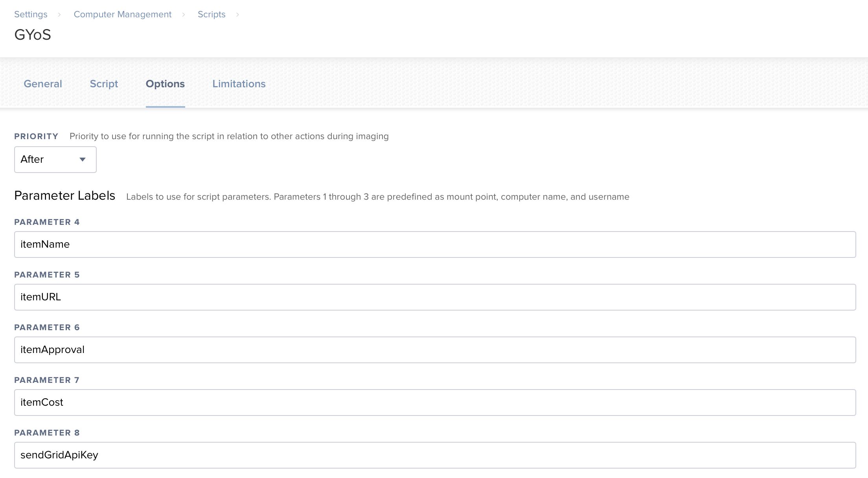Switch to the General tab
This screenshot has height=478, width=868.
(x=43, y=84)
